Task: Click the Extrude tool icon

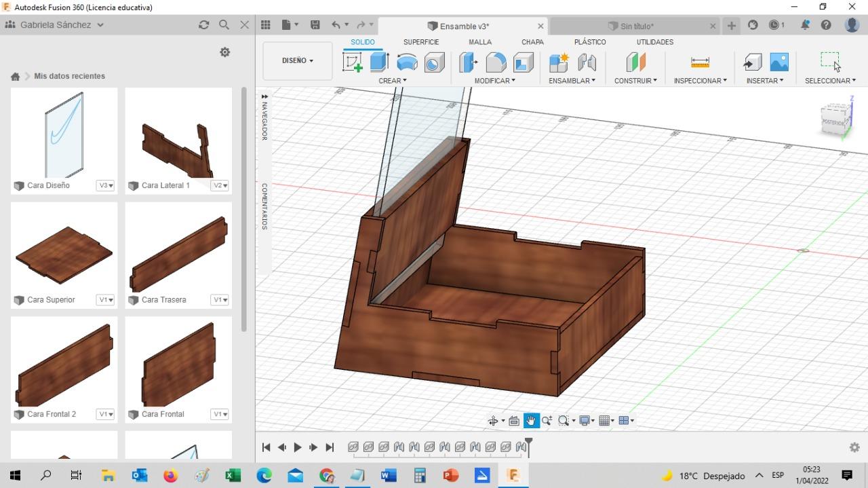Action: click(x=379, y=62)
